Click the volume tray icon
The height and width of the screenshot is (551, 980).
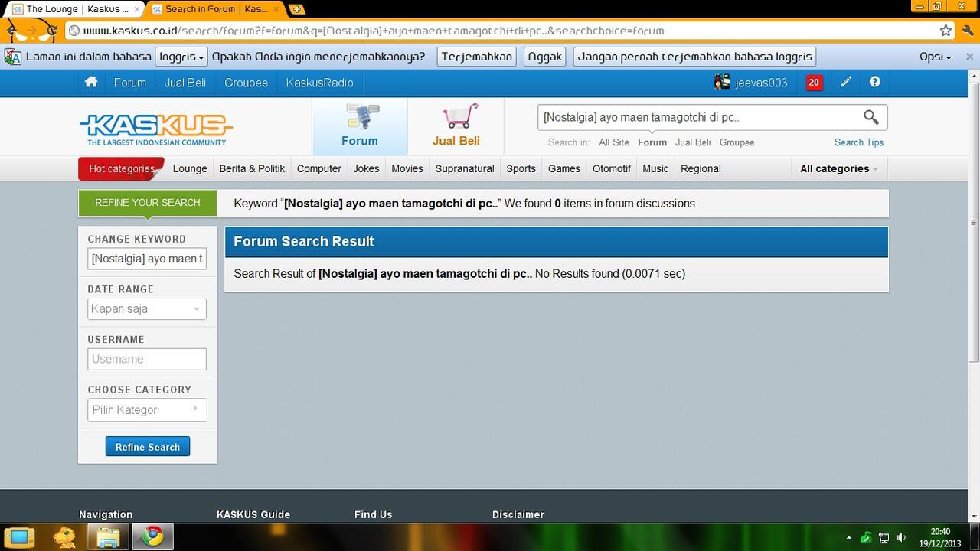point(902,537)
